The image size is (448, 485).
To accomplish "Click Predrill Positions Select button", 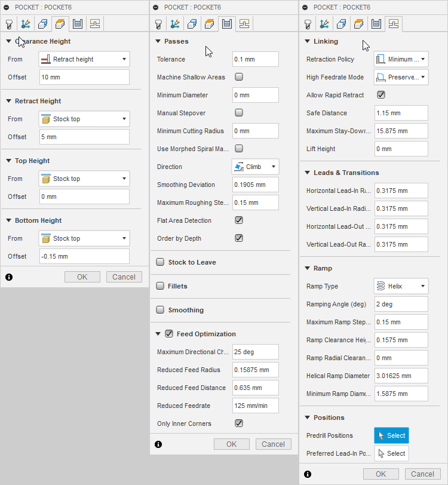I will tap(391, 435).
